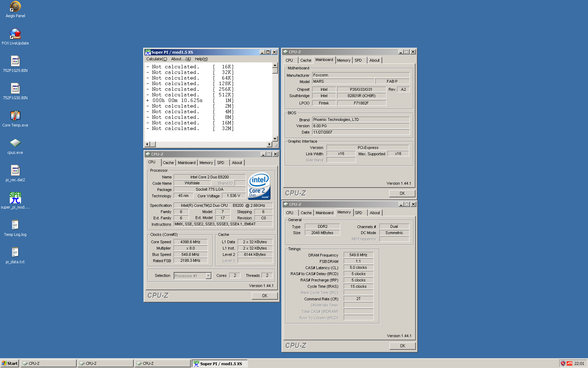Select the pi_rec.dat2 file icon
The height and width of the screenshot is (368, 588).
click(x=15, y=173)
